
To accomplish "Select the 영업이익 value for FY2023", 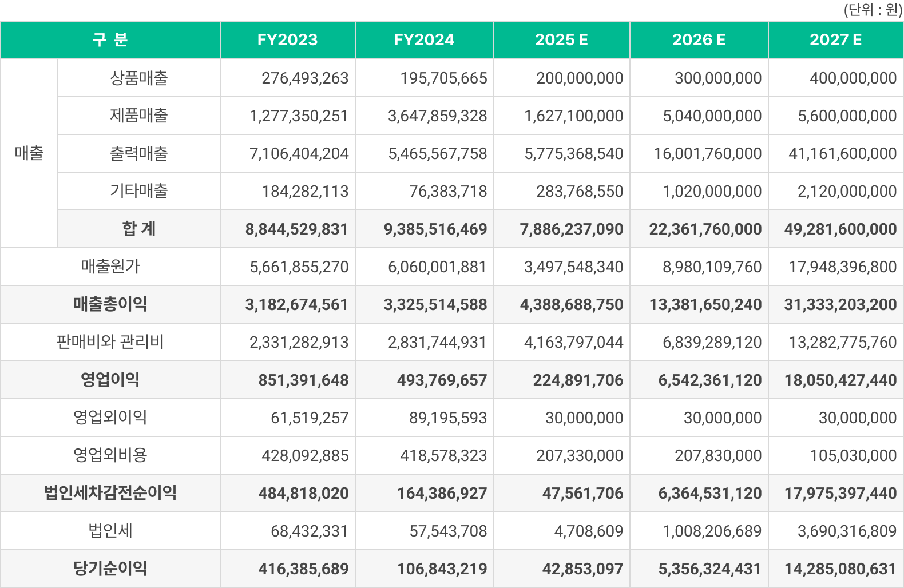I will (x=303, y=380).
